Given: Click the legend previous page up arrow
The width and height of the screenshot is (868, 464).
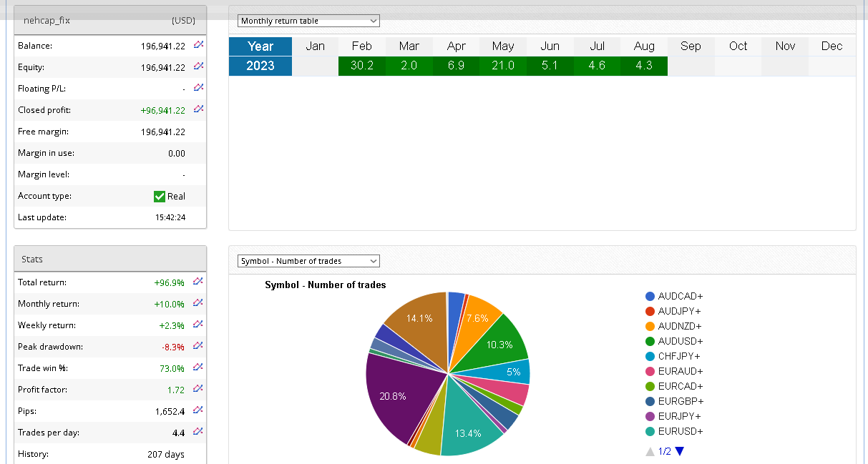Looking at the screenshot, I should tap(650, 451).
